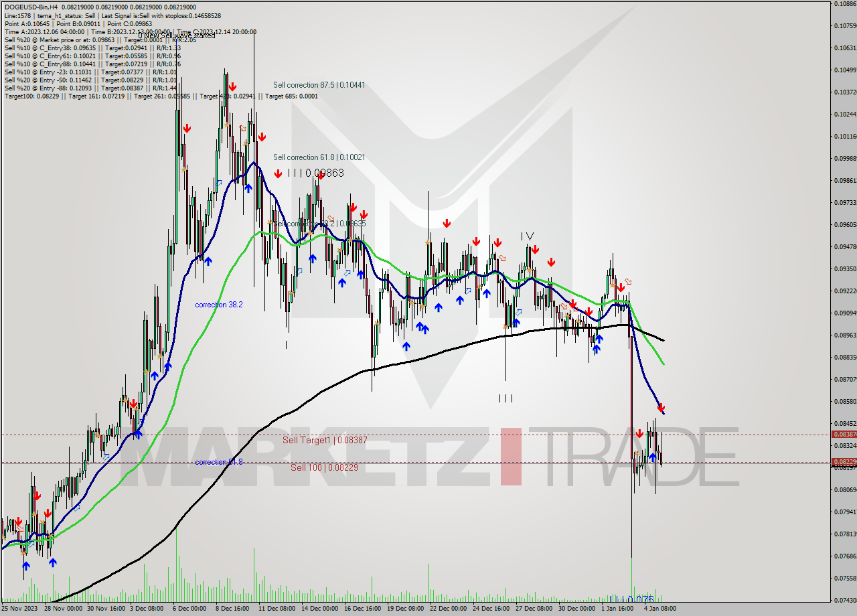
Task: Click the red 0.08387 price marker on axis
Action: pos(844,435)
